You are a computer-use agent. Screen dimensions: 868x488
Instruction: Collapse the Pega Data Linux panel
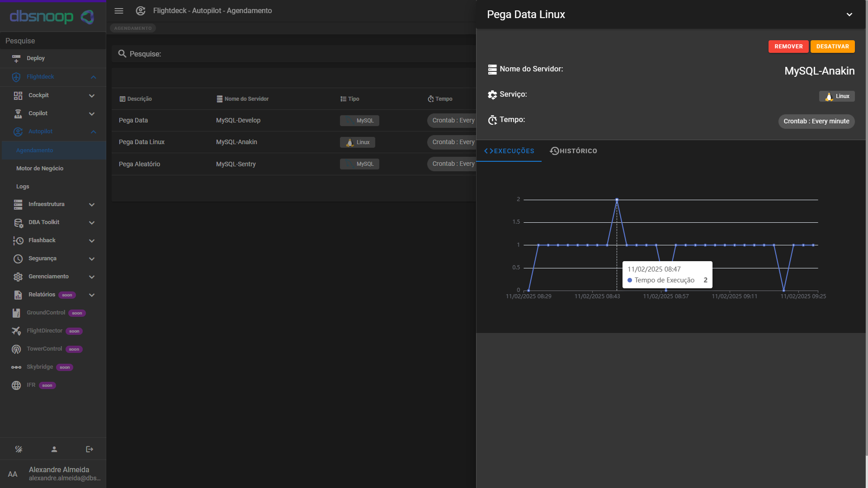click(x=849, y=14)
